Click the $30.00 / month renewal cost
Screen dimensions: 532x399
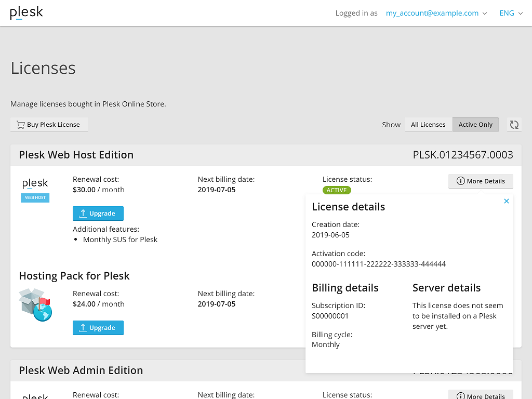(x=98, y=190)
